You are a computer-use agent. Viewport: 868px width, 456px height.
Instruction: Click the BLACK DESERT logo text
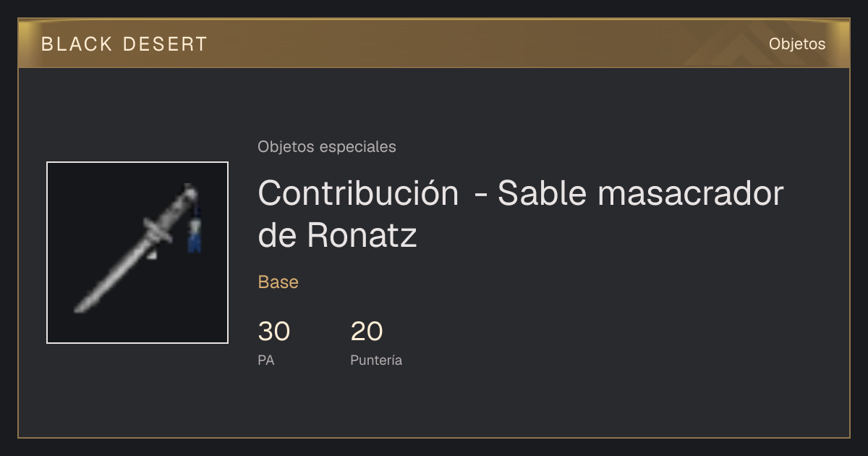pyautogui.click(x=124, y=44)
